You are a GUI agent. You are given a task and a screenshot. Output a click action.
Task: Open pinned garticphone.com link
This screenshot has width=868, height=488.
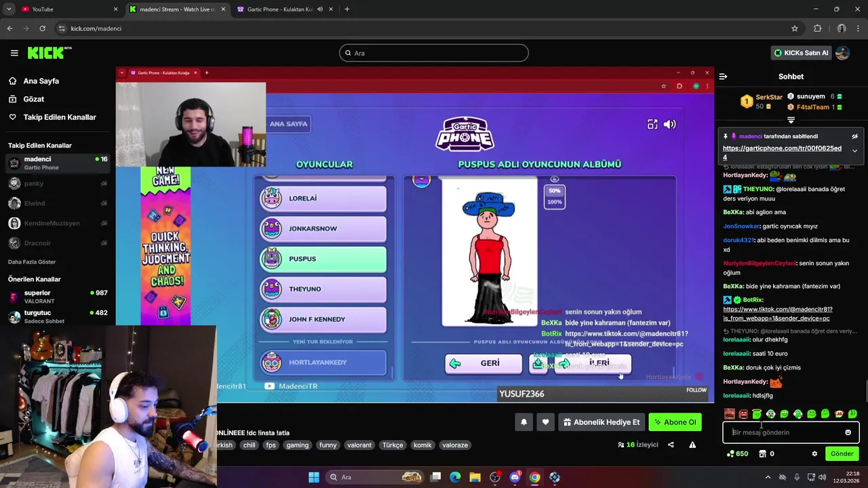point(782,152)
